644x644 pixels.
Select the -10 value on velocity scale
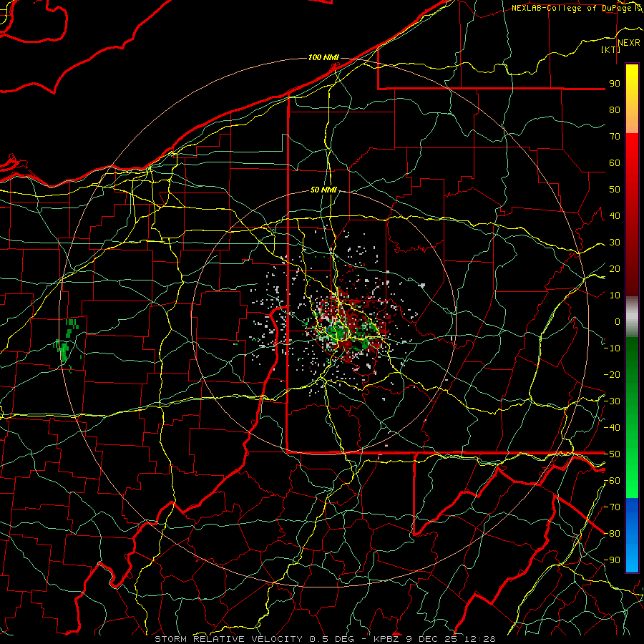[612, 348]
